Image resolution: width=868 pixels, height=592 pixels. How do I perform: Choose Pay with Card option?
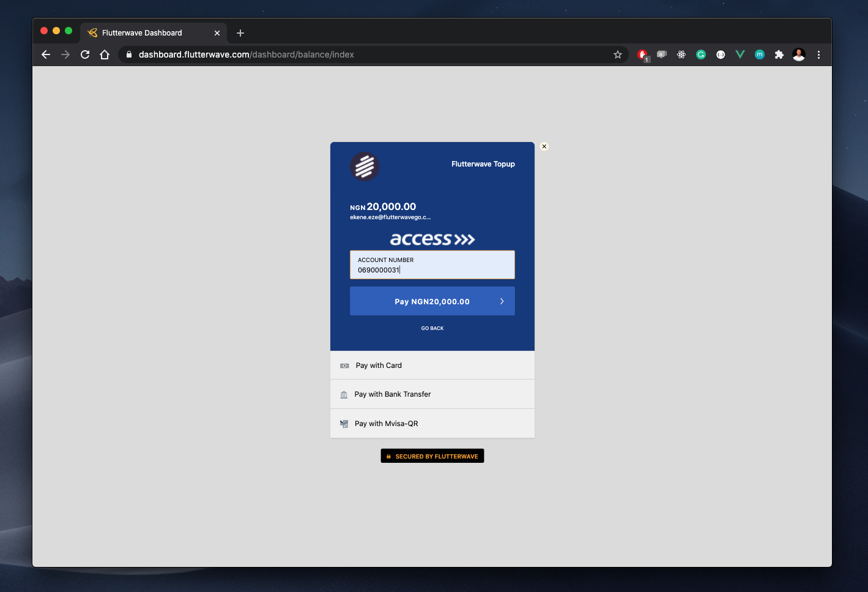(432, 365)
